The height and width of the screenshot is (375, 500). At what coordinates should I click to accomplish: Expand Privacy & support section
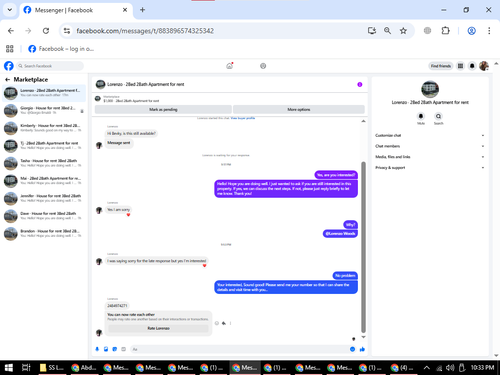coord(430,168)
